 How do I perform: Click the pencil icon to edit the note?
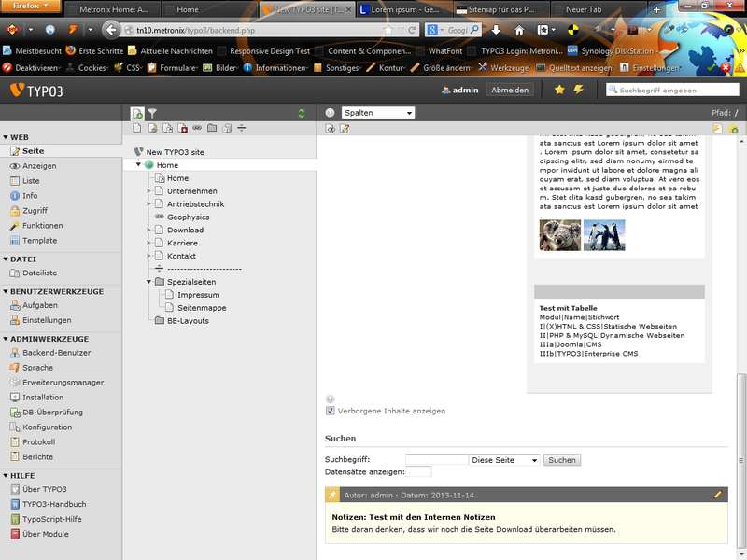[717, 494]
